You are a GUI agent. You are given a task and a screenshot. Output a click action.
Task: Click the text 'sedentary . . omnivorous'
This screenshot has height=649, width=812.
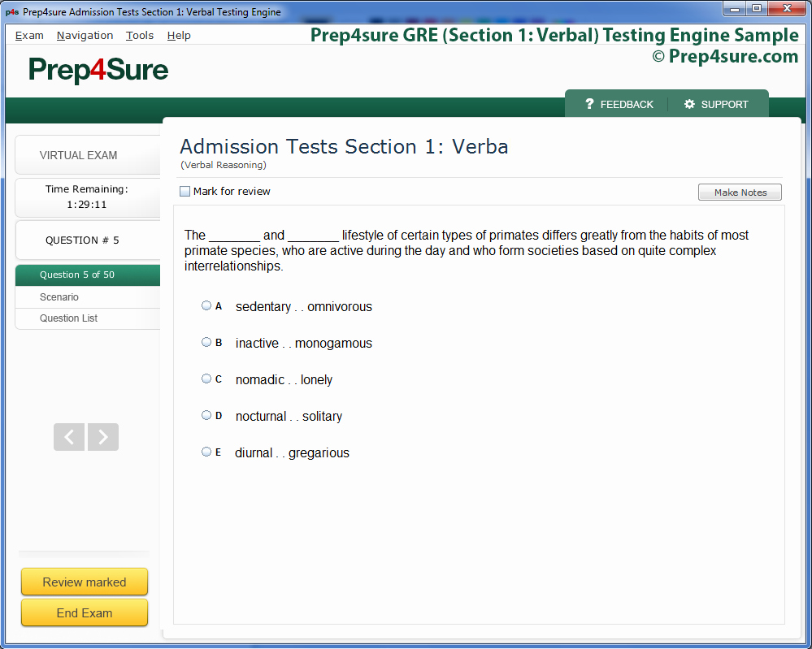point(303,307)
